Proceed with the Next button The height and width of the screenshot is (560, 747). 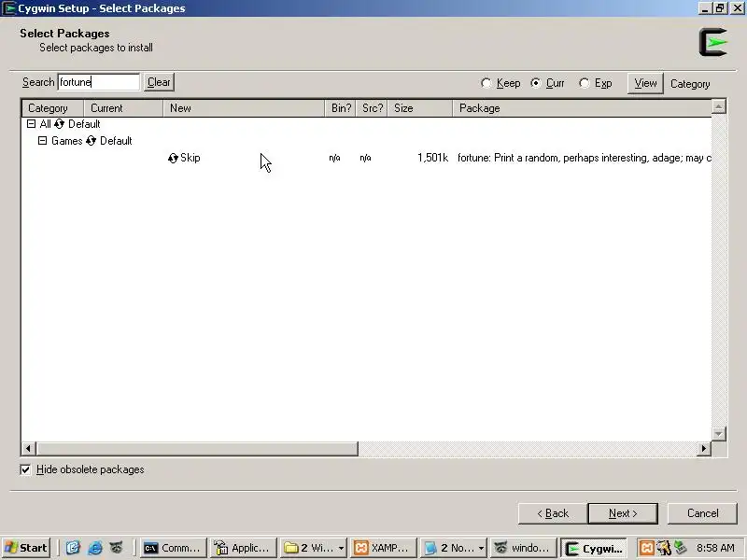(623, 513)
